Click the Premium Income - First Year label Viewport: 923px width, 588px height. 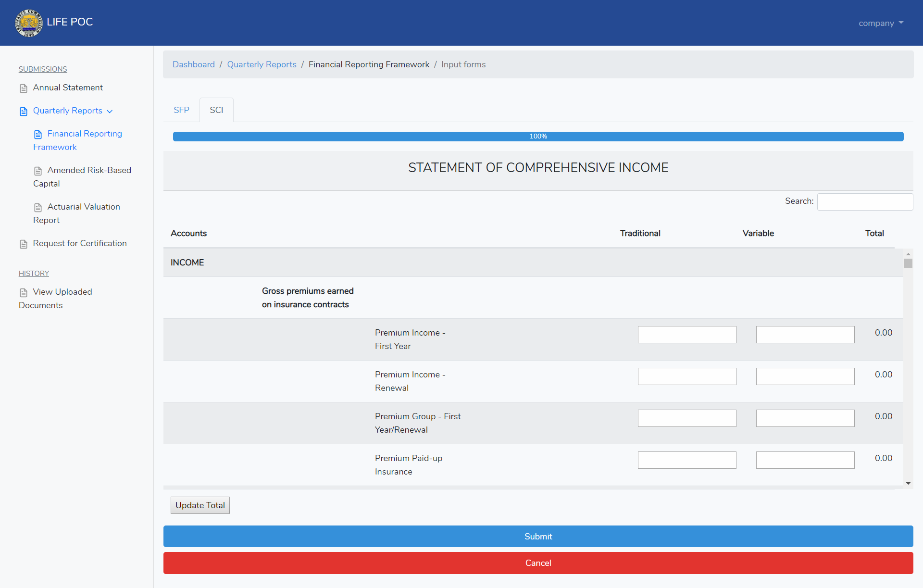[410, 339]
